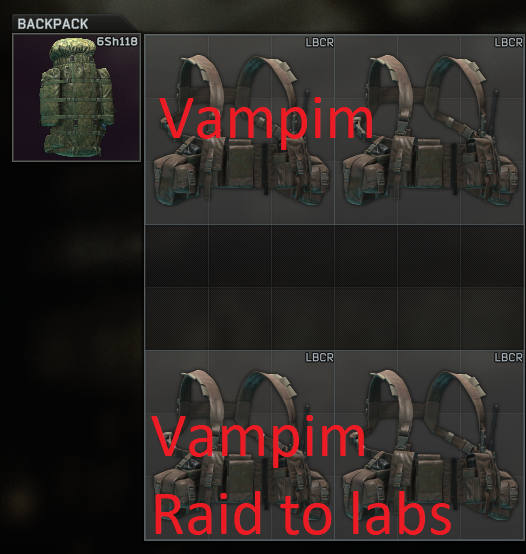
Task: Click the lower red Vampim text
Action: [259, 437]
